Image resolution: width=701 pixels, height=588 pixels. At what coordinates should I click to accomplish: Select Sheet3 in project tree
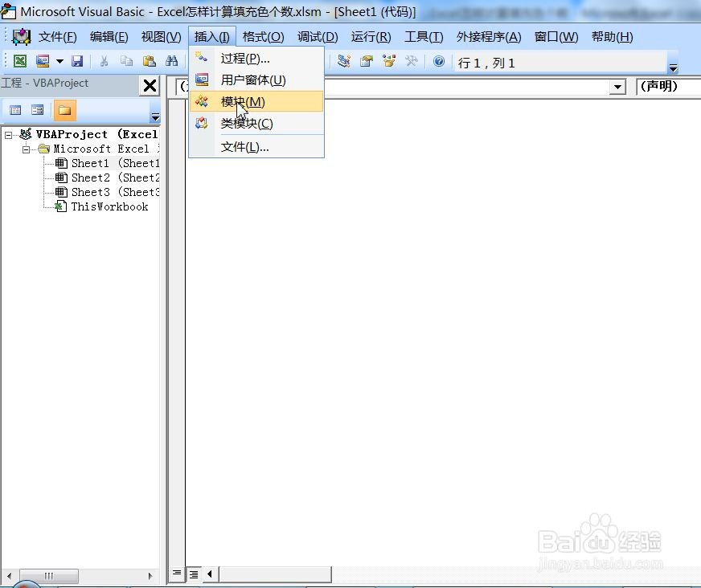pyautogui.click(x=107, y=192)
